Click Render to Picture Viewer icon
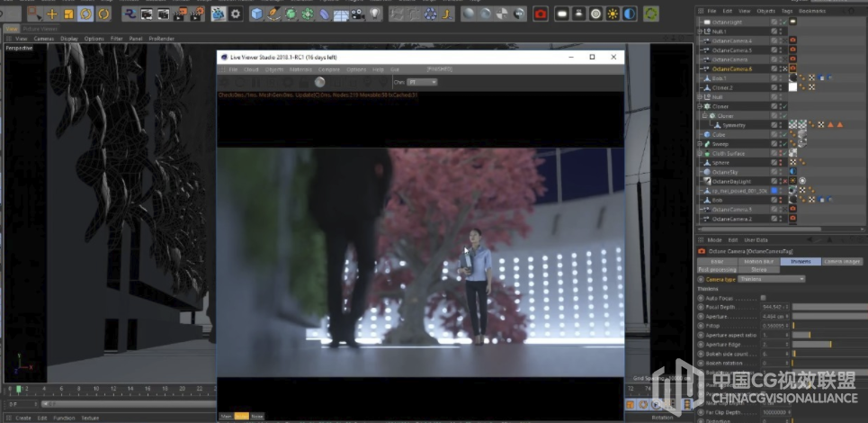 pos(180,13)
